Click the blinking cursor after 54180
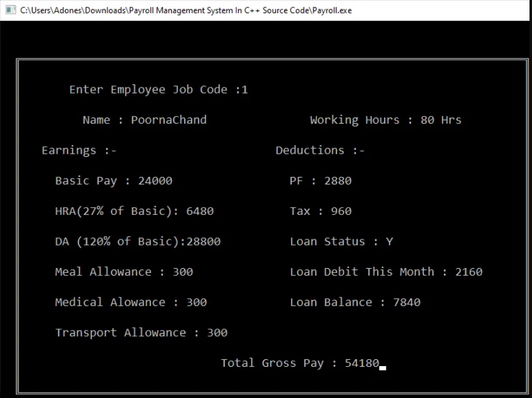This screenshot has height=398, width=532. (x=383, y=367)
